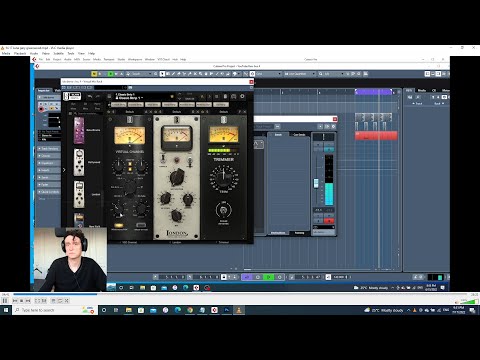Click the round button below Trimmer knob

pyautogui.click(x=223, y=210)
